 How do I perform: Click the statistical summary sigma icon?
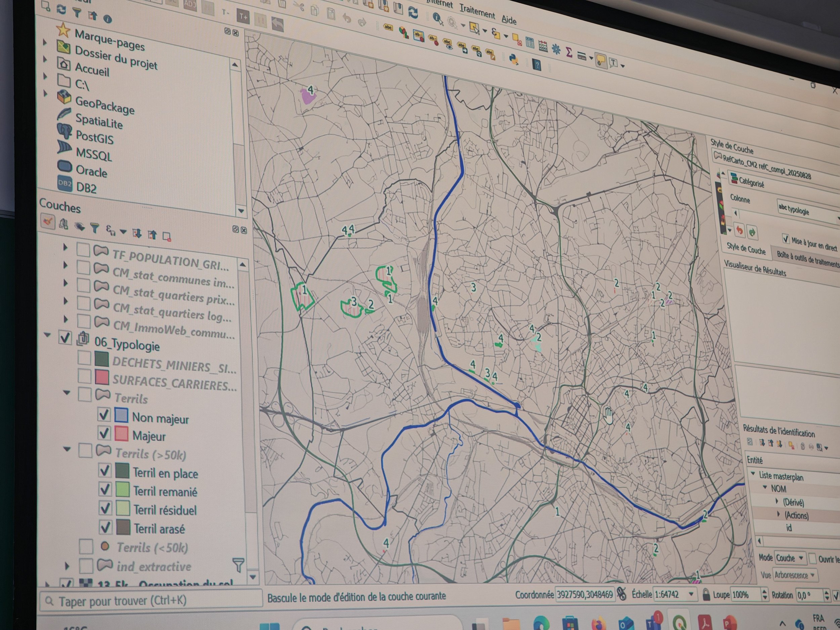(569, 52)
